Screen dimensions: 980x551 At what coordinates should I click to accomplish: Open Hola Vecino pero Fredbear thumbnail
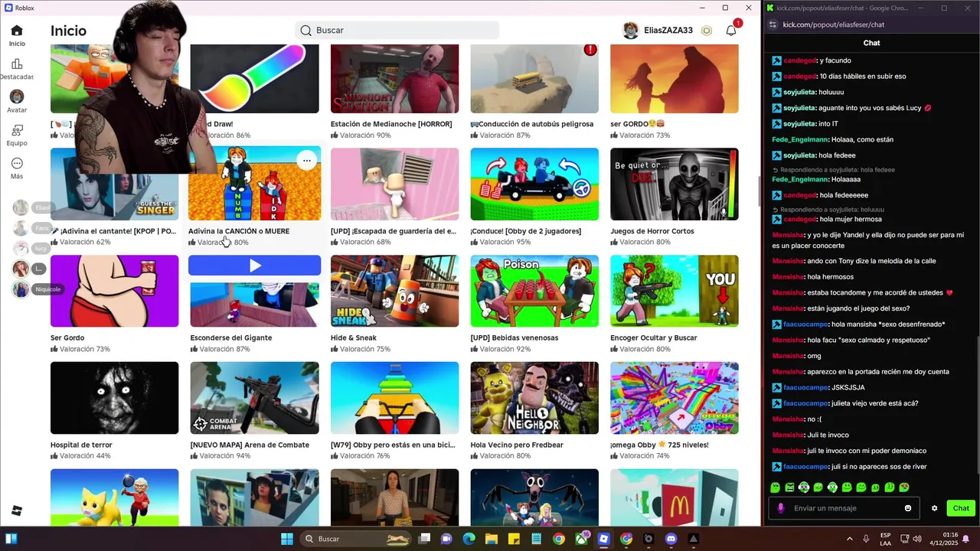tap(534, 398)
